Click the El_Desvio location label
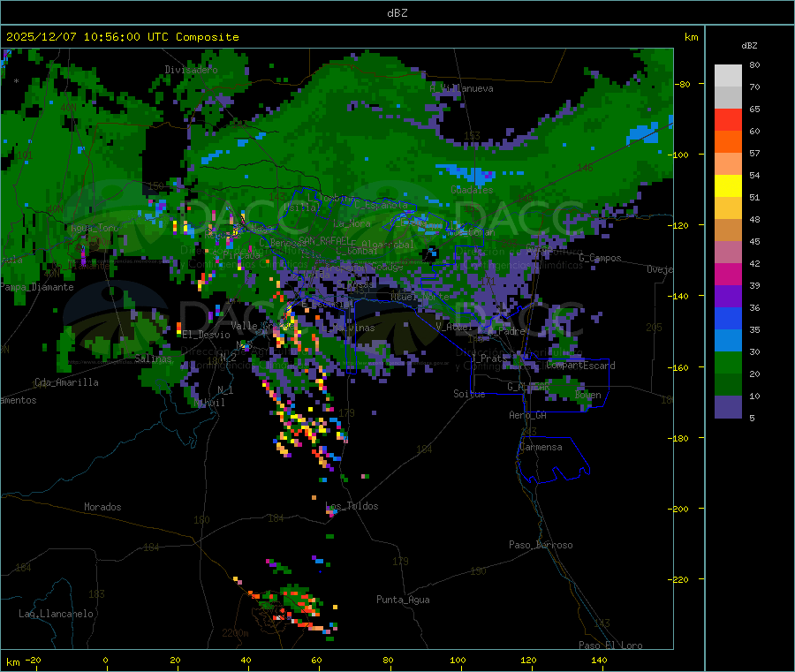This screenshot has height=672, width=795. (x=207, y=335)
